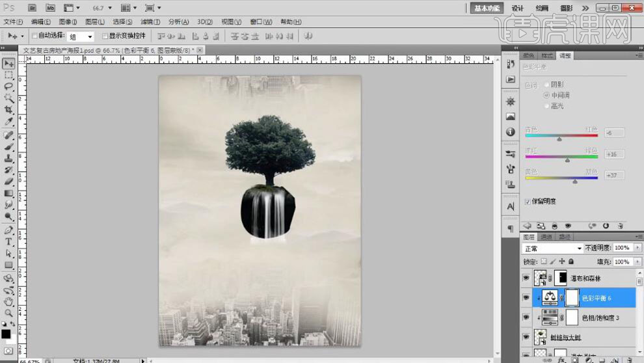Select the Rectangular Marquee tool

click(8, 75)
